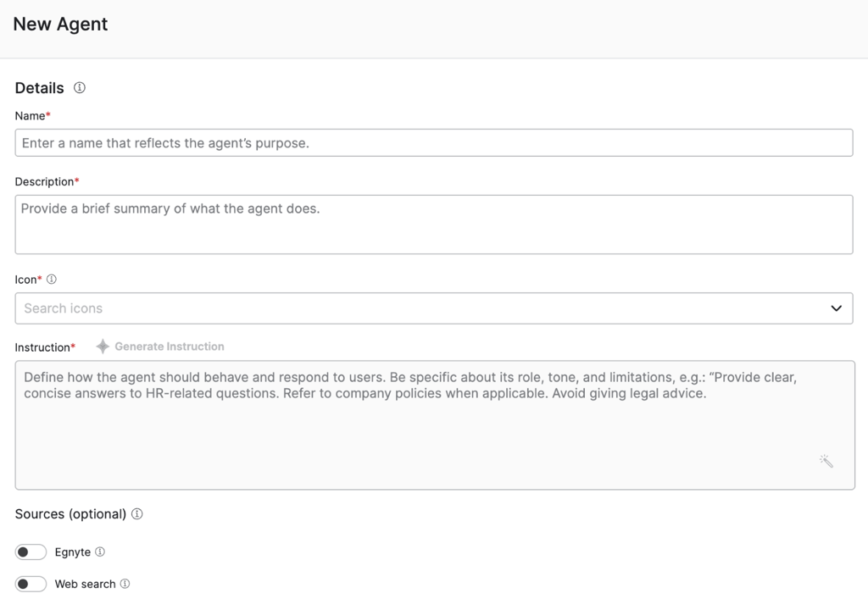
Task: Turn on the Web search toggle
Action: [x=31, y=585]
